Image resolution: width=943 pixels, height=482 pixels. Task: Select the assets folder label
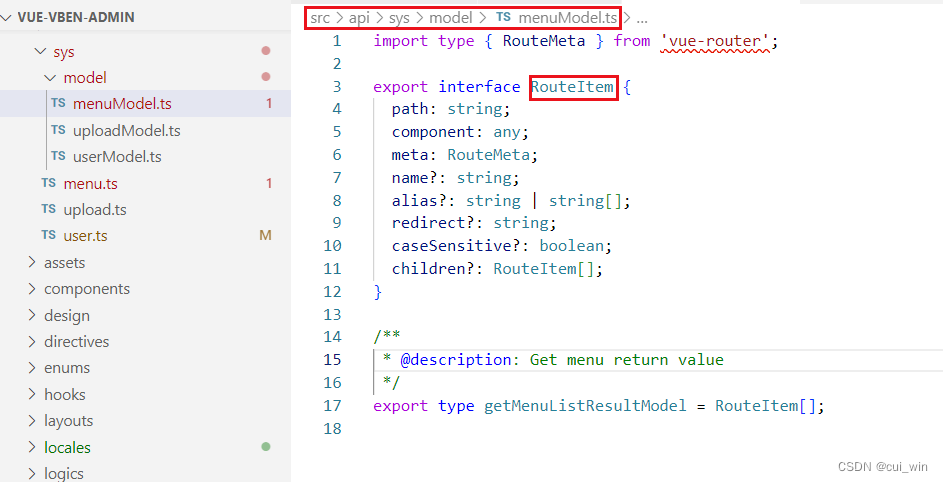pyautogui.click(x=64, y=262)
